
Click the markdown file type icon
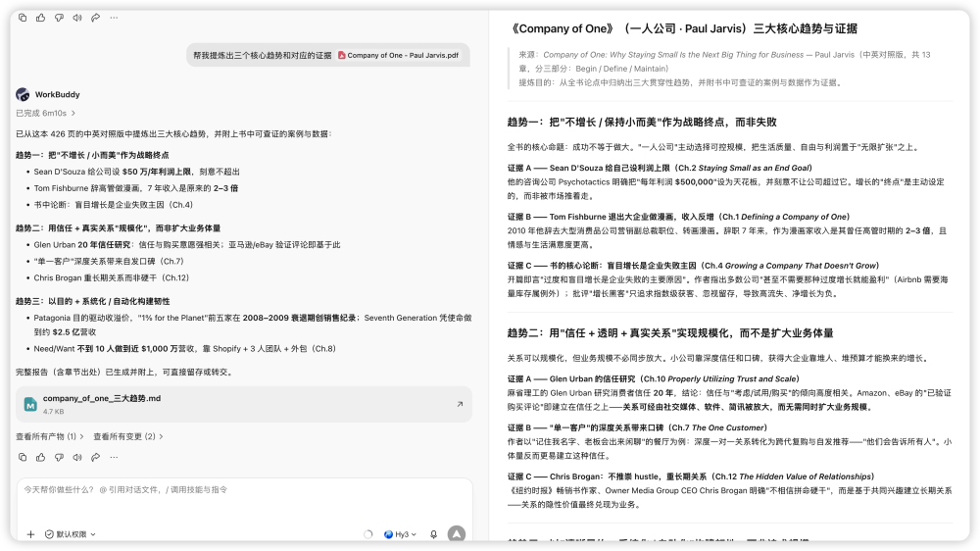click(x=30, y=405)
